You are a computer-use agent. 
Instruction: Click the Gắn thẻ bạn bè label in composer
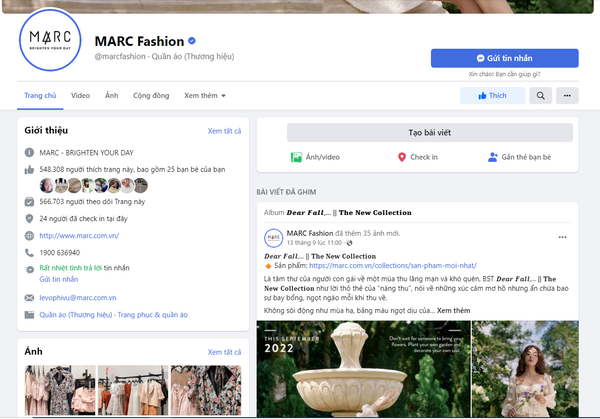pos(526,157)
